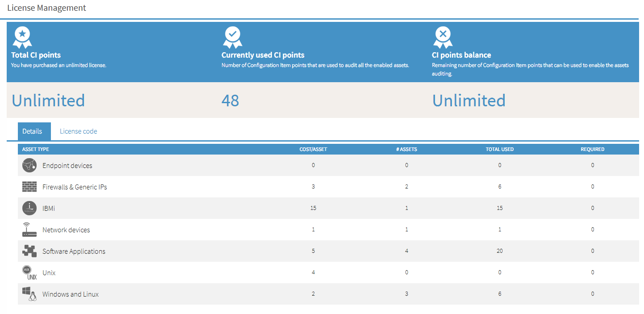
Task: Click the REQUIRED column header
Action: [592, 149]
